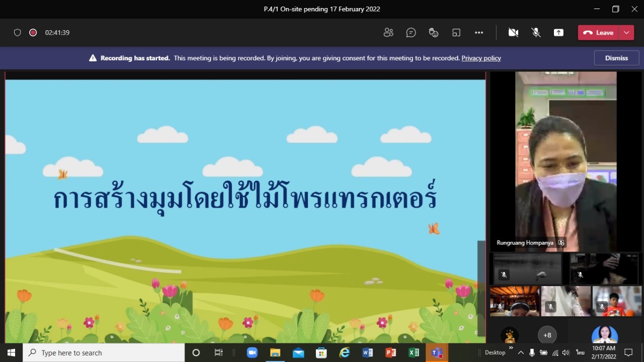Open the reactions and raise hand icon
Viewport: 644px width, 362px height.
tap(434, 33)
